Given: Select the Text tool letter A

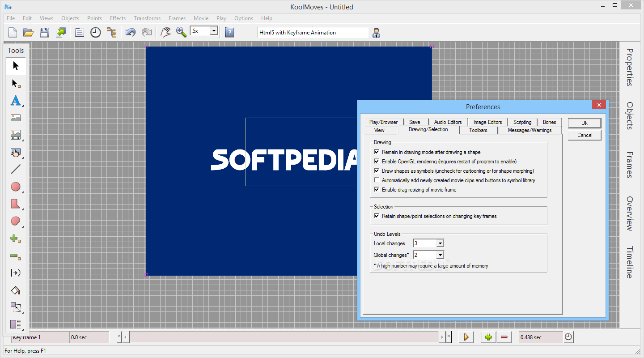Looking at the screenshot, I should [16, 101].
